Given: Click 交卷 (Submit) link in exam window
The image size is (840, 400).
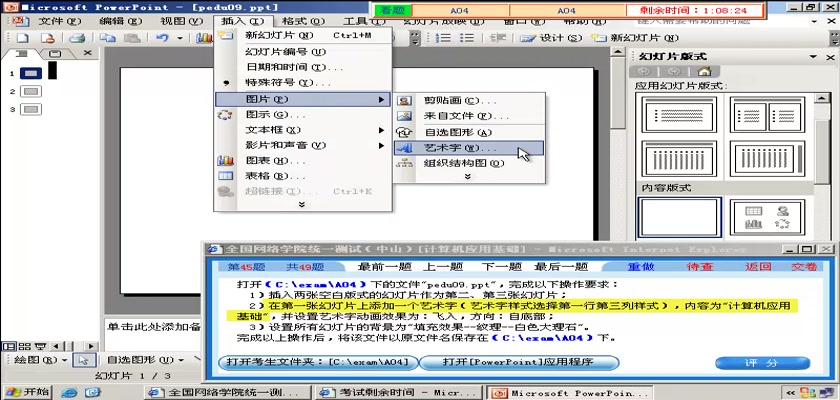Looking at the screenshot, I should pos(804,267).
